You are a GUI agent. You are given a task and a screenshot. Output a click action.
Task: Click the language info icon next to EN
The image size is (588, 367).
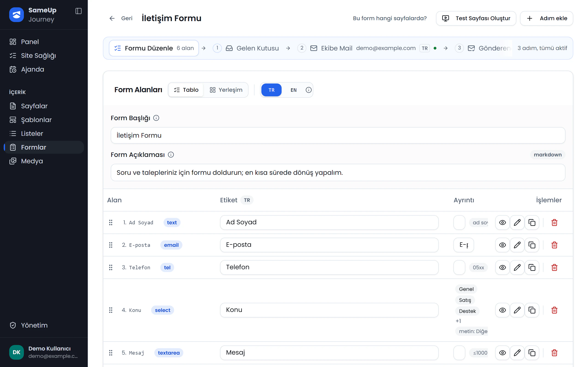[308, 90]
